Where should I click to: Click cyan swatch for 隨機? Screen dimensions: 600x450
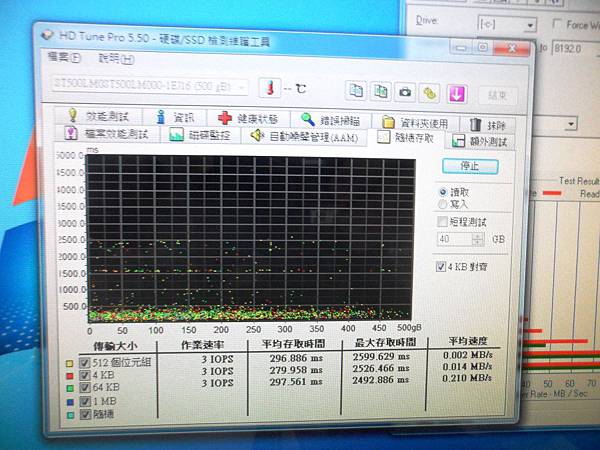pos(70,415)
